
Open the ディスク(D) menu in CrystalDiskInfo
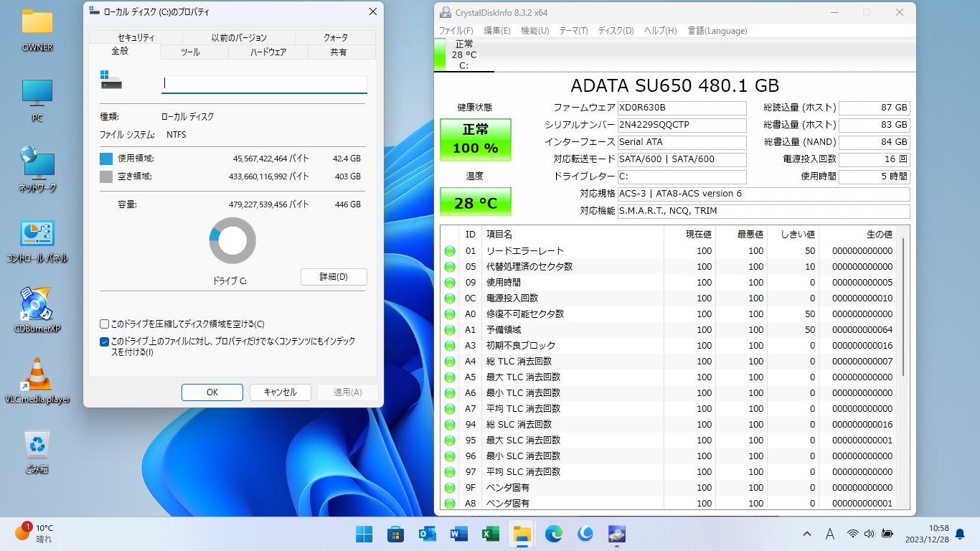[616, 31]
